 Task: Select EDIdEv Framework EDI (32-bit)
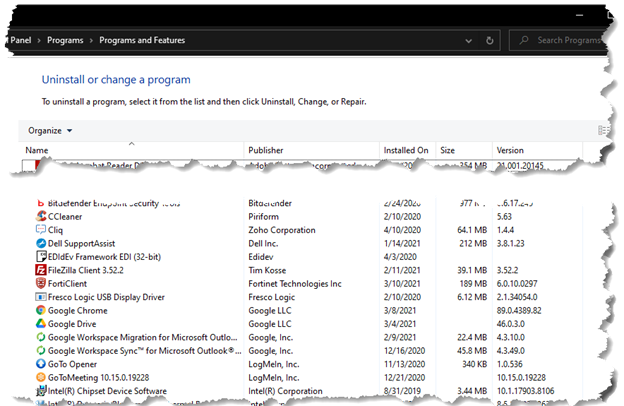[302, 257]
